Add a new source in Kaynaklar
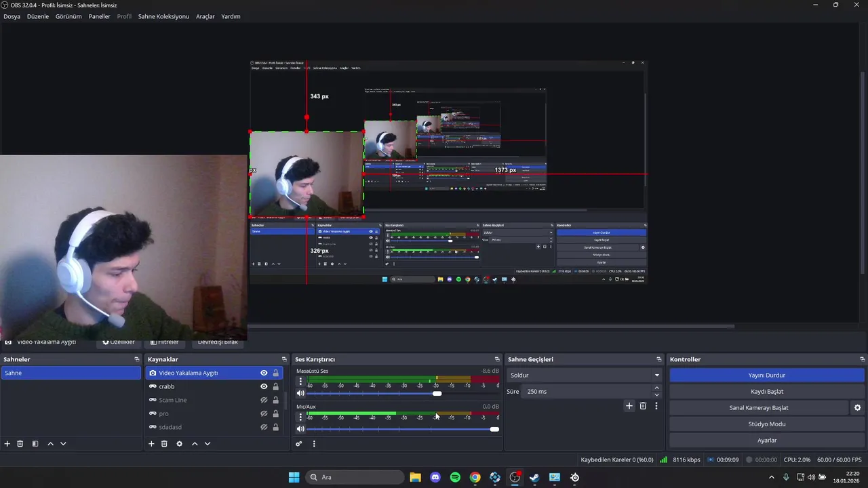868x488 pixels. pos(151,444)
